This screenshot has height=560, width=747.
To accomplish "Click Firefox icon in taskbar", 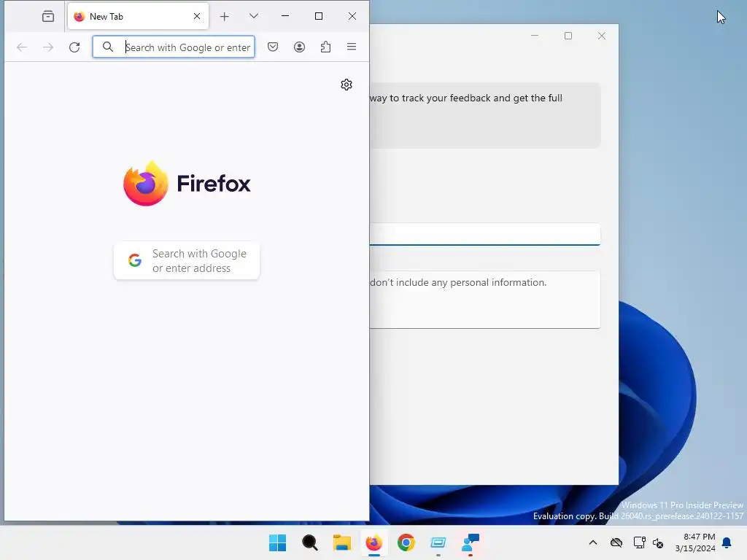I will click(374, 542).
